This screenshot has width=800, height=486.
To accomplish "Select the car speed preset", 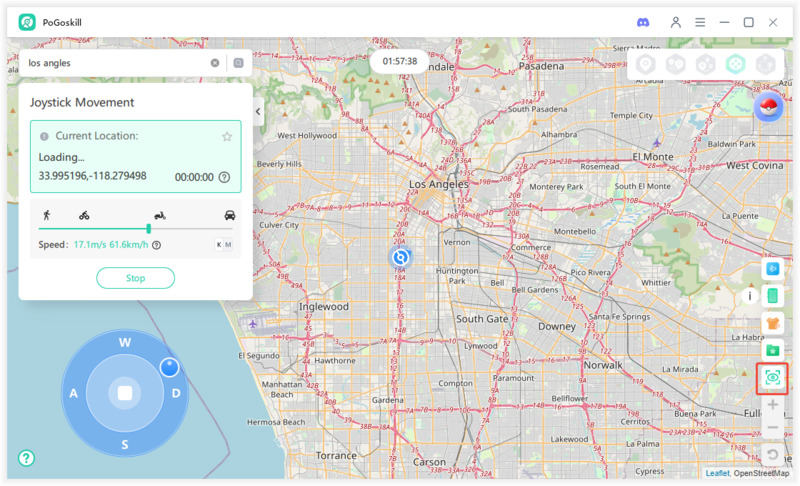I will 230,215.
